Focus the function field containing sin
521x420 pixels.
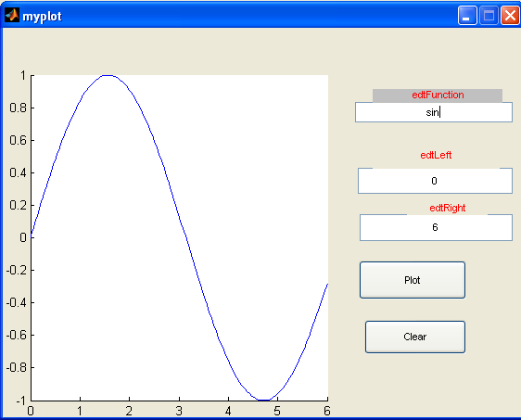click(x=434, y=112)
